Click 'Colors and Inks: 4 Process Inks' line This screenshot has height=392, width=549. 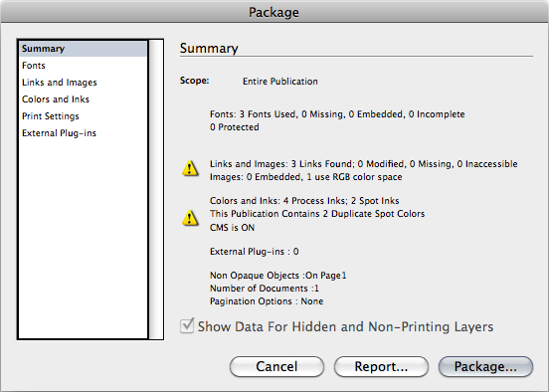304,201
